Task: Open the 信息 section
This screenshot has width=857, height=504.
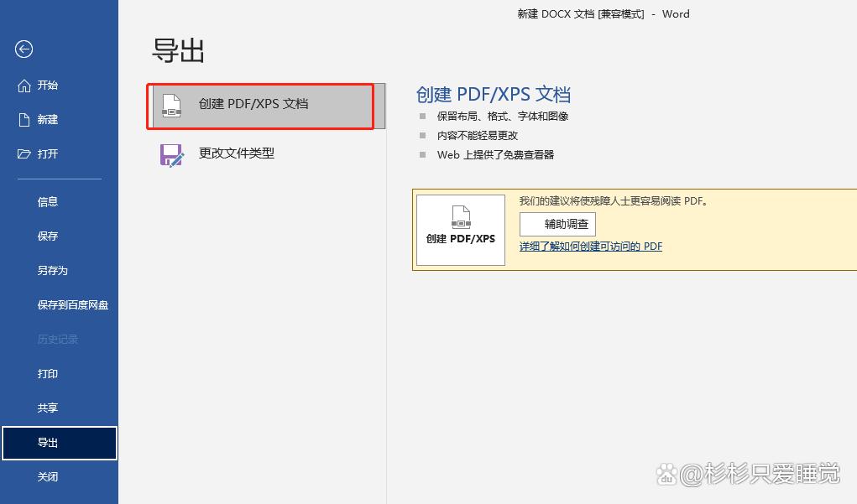Action: (x=47, y=201)
